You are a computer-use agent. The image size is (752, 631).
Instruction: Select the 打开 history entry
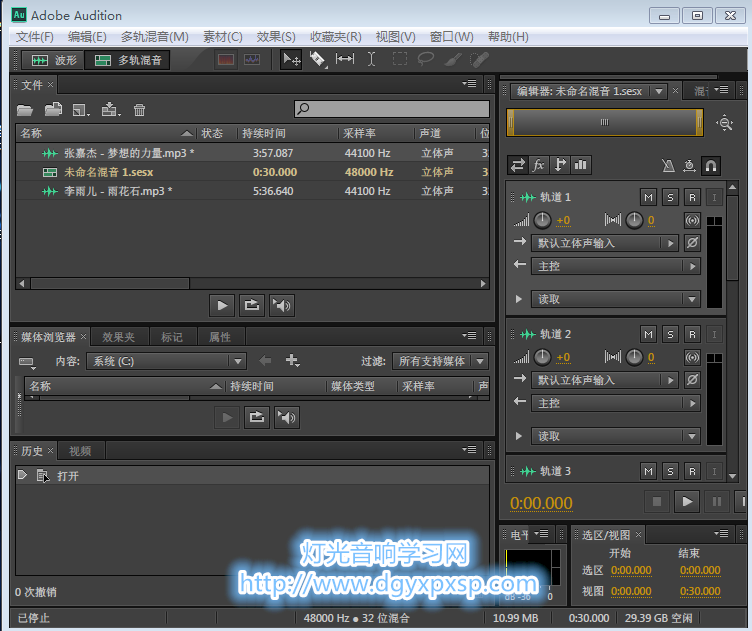click(x=252, y=476)
